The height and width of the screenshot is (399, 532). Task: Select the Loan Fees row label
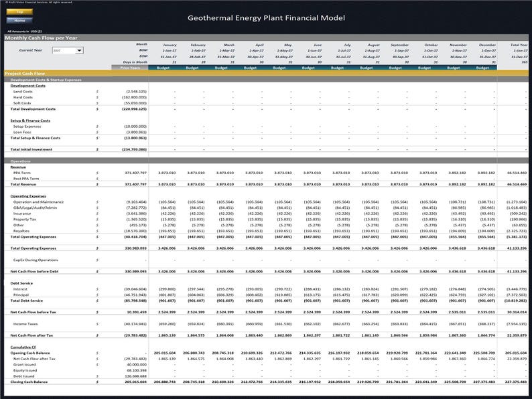[22, 132]
